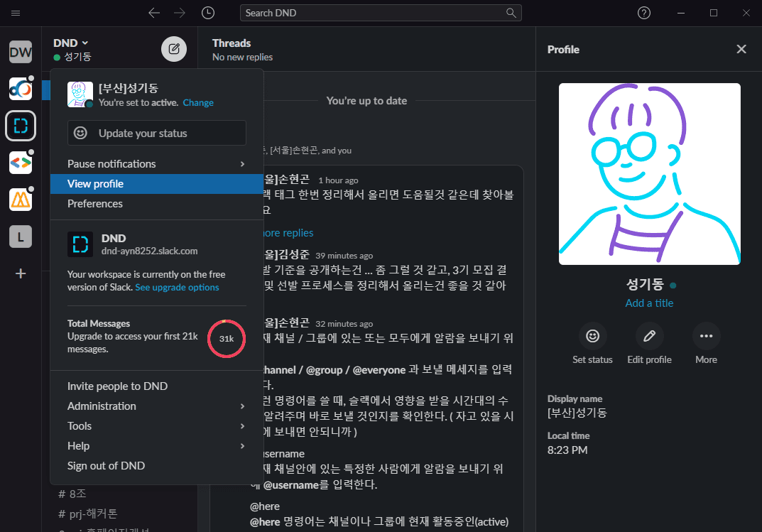Add a workspace with plus icon
This screenshot has width=762, height=532.
pos(21,273)
